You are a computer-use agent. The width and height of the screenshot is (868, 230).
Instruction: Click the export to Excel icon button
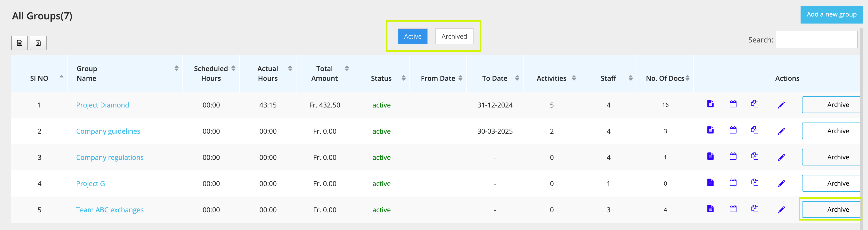tap(38, 43)
